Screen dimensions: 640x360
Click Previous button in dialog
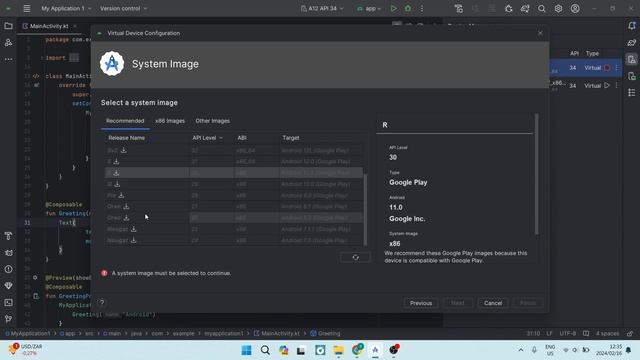(421, 303)
